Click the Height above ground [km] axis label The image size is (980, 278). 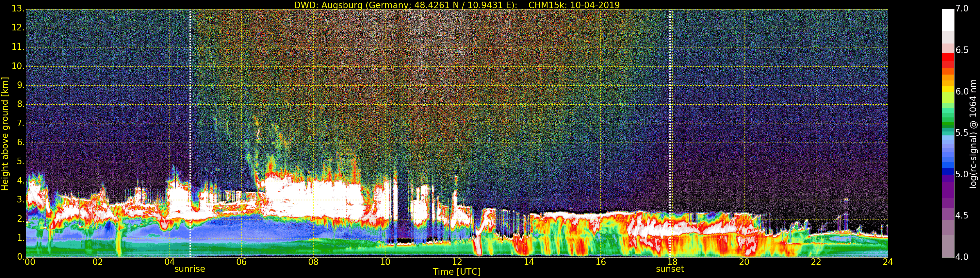pyautogui.click(x=5, y=133)
